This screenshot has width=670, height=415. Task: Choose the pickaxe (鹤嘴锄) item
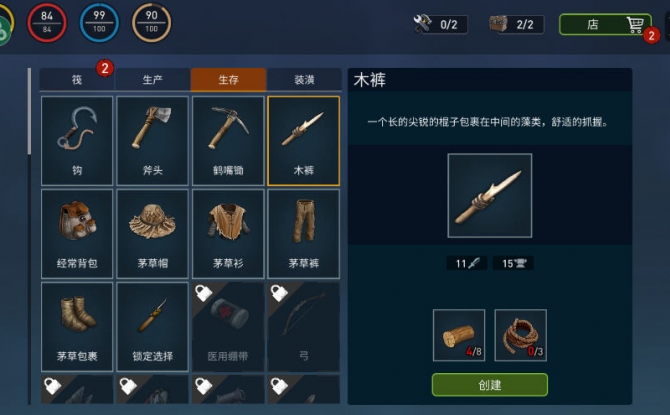click(x=228, y=141)
